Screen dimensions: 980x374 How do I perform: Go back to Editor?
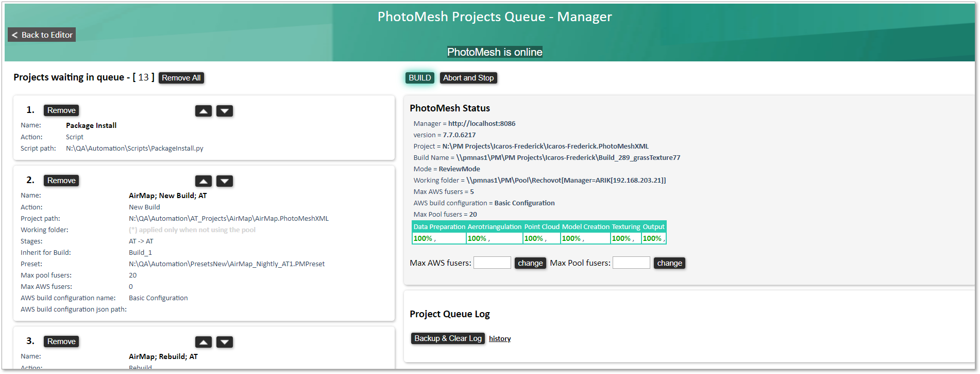42,35
